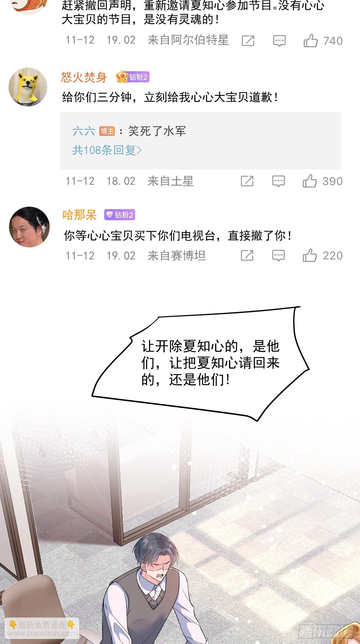This screenshot has height=644, width=360.
Task: Open the 最新免费漫画 watermark link
Action: coord(42,628)
